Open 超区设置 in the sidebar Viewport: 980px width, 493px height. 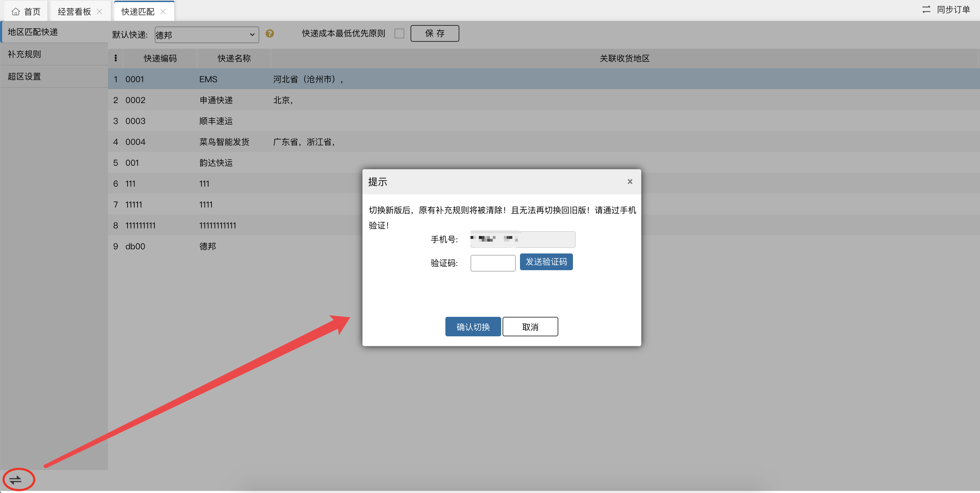[x=54, y=76]
